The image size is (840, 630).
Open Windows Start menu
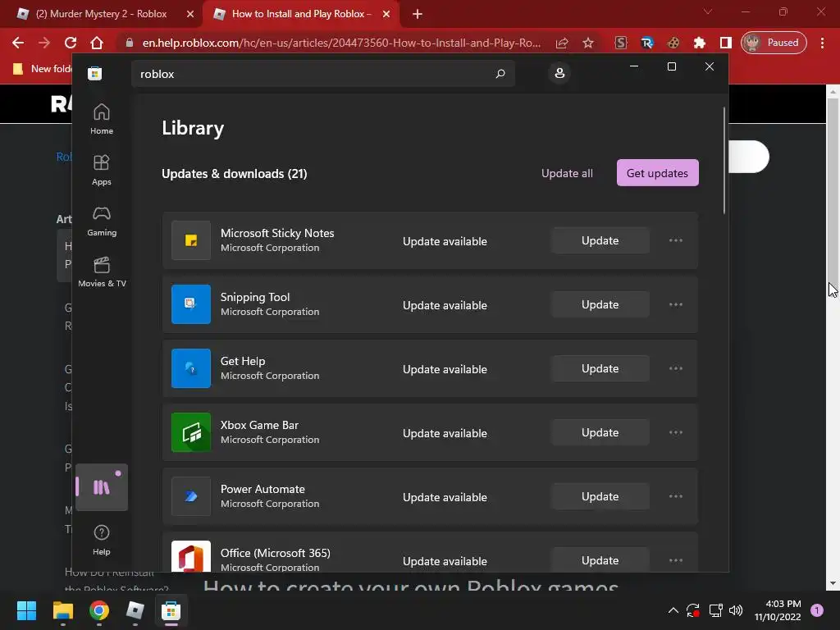(x=26, y=610)
